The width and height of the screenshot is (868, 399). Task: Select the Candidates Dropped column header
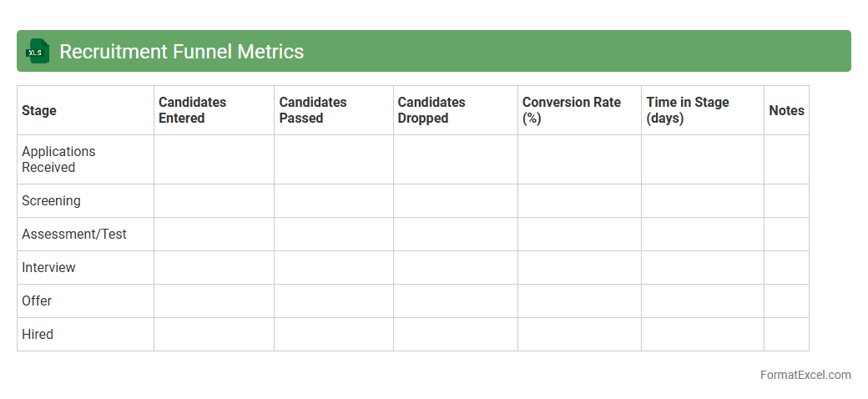[431, 110]
